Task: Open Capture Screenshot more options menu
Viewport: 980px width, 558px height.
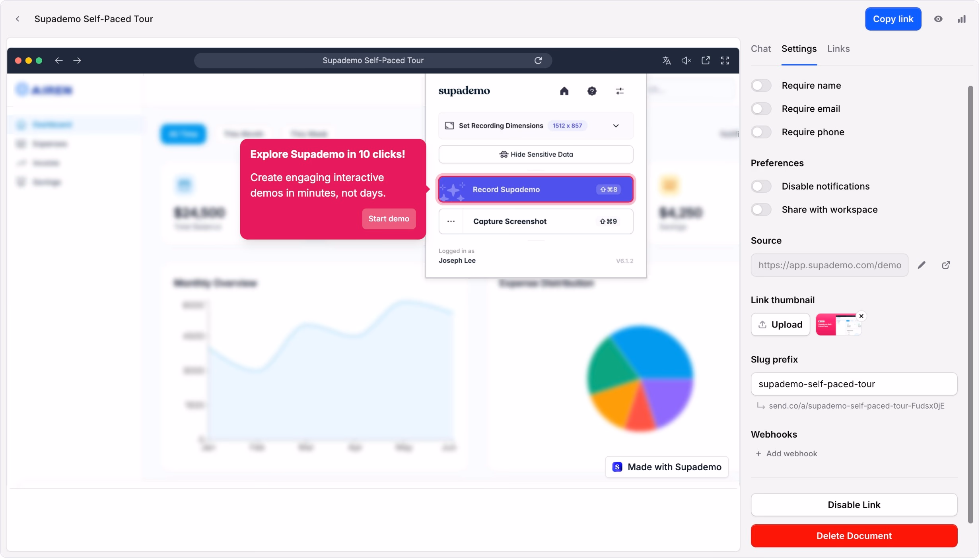Action: click(451, 221)
